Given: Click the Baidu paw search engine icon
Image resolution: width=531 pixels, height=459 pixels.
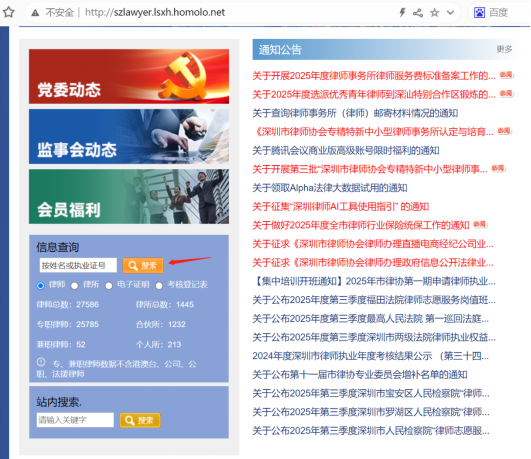Looking at the screenshot, I should tap(479, 13).
